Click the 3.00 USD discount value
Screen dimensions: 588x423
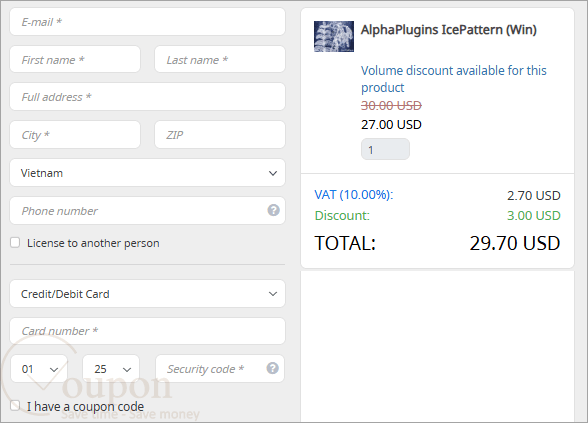[x=534, y=216]
